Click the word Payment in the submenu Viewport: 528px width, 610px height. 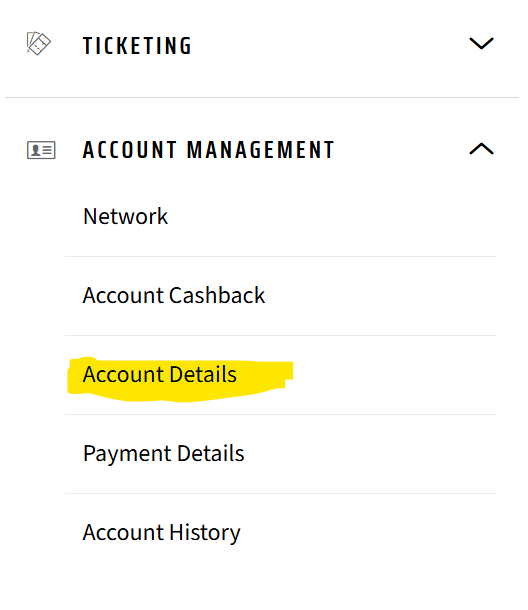pyautogui.click(x=127, y=454)
